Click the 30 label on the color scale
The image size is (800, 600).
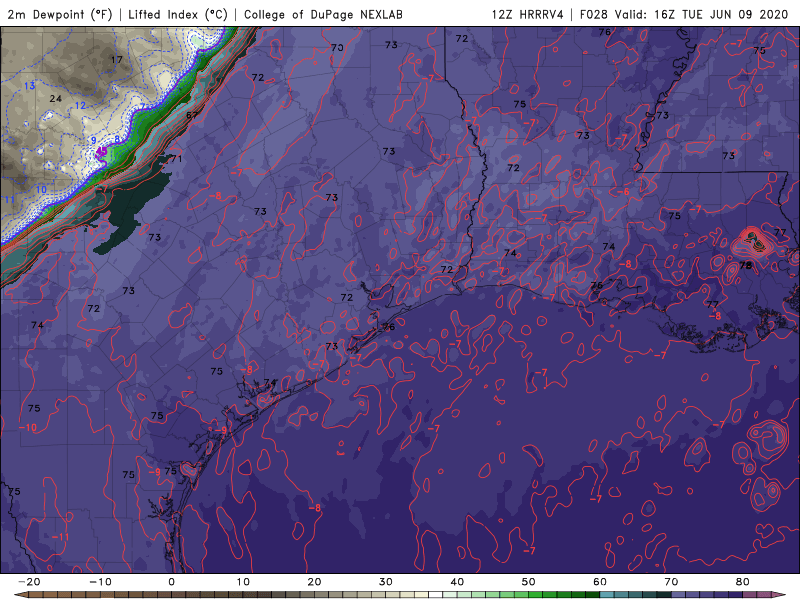pos(386,582)
